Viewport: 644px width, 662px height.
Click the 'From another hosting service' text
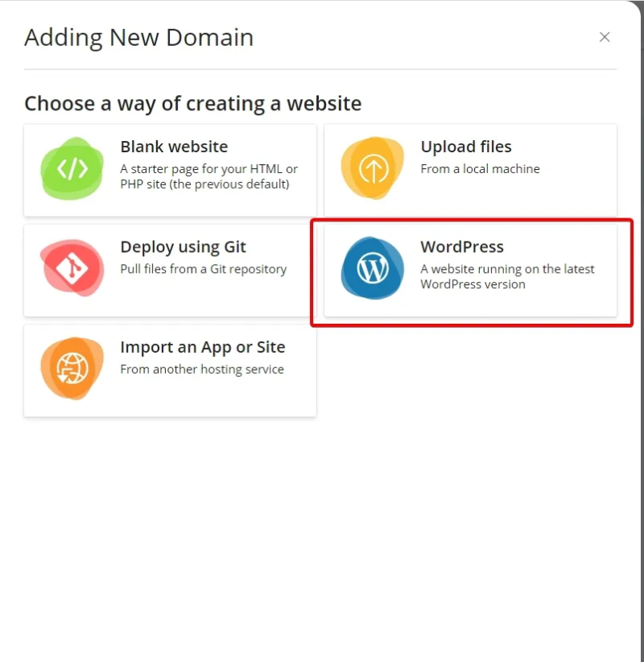[202, 370]
